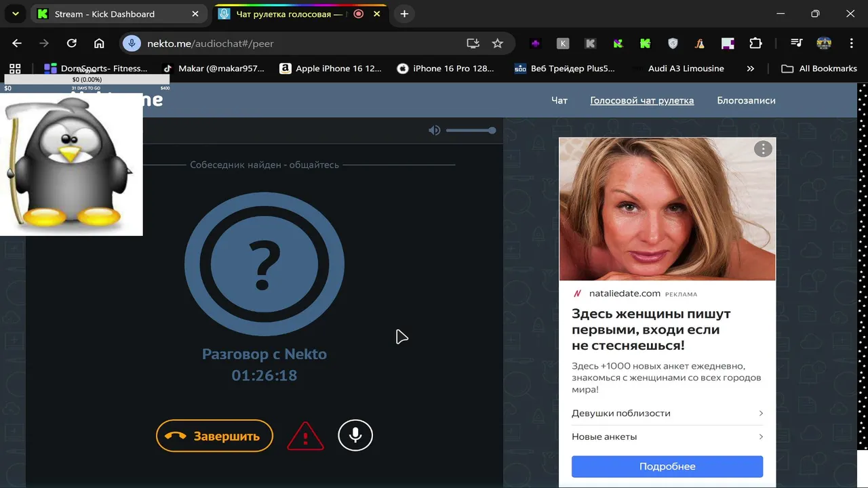Open DornSports- Fitness bookmark
Viewport: 868px width, 488px height.
click(96, 68)
